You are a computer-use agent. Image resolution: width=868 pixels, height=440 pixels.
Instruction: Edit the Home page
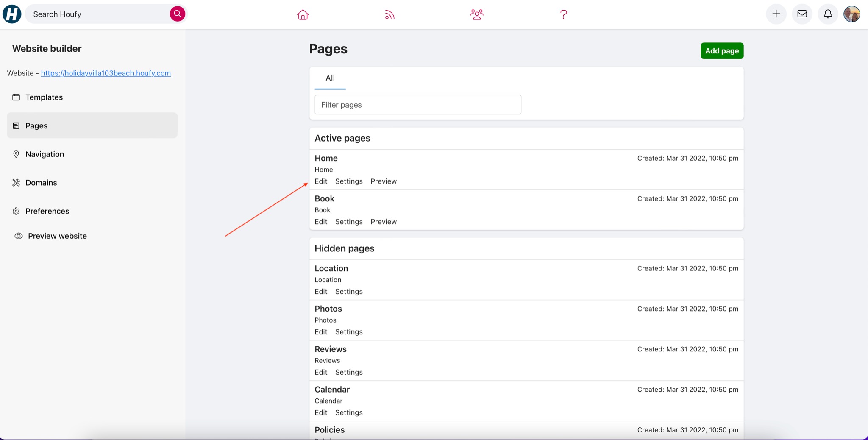321,181
